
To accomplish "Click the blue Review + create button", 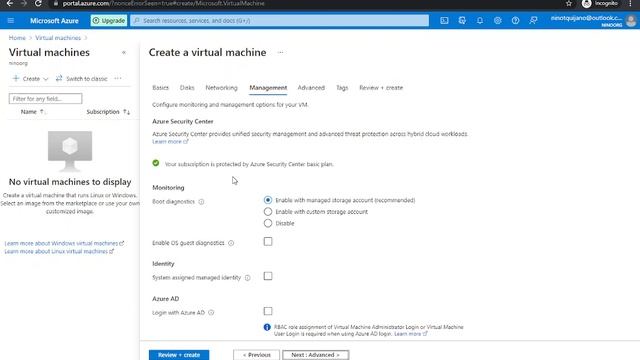I will click(179, 355).
